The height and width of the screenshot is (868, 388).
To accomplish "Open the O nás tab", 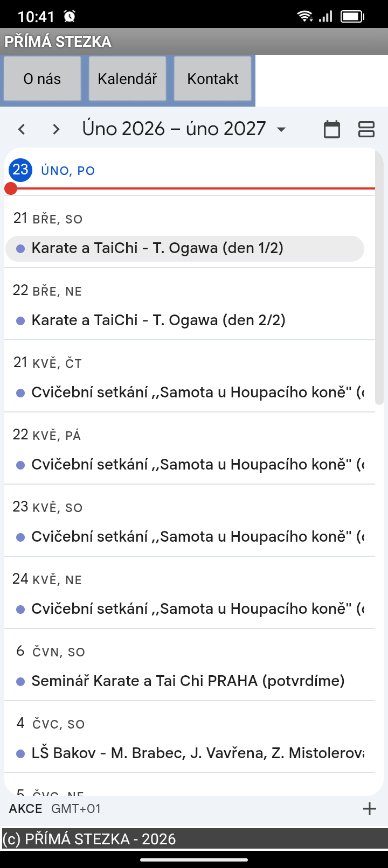I will point(42,79).
